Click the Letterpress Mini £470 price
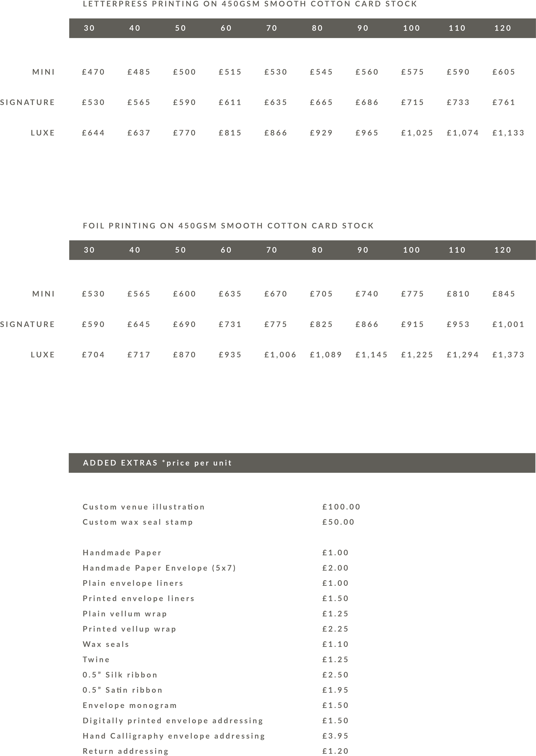 pos(93,72)
